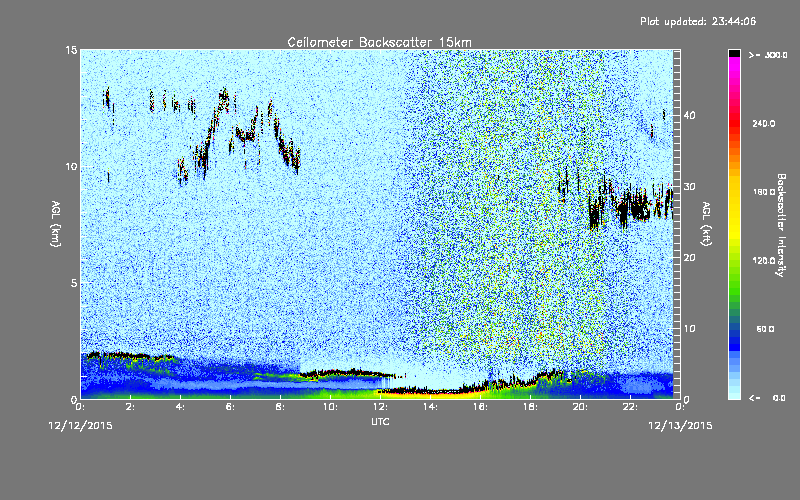Click the 'AGL (kft)' right axis label
Screen dimensions: 800x500
tap(706, 223)
